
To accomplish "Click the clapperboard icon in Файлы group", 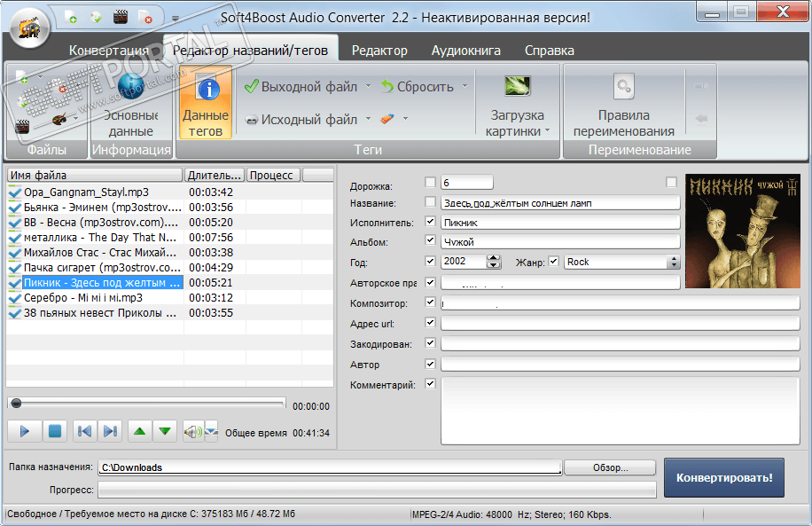I will click(x=22, y=126).
